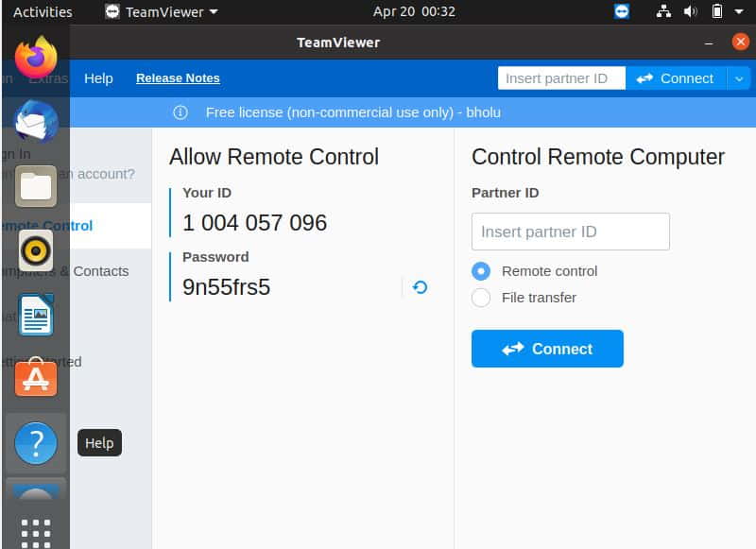Click the Your ID number 1 004 057 096
This screenshot has height=549, width=756.
click(x=254, y=223)
